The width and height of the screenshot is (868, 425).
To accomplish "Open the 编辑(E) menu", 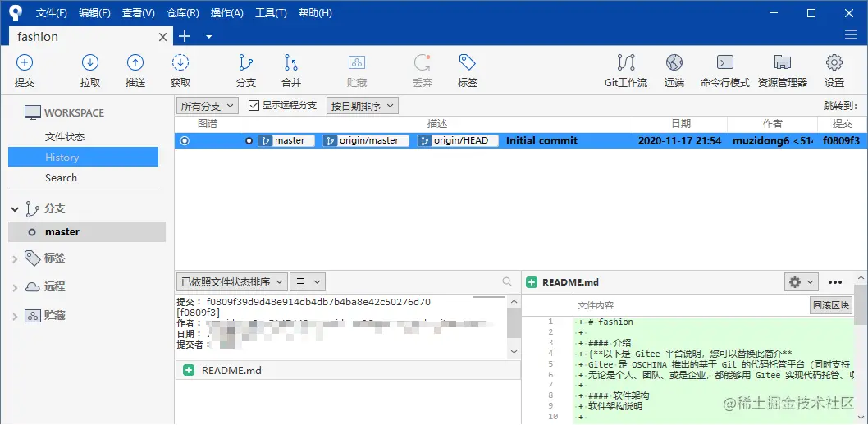I will (x=94, y=13).
